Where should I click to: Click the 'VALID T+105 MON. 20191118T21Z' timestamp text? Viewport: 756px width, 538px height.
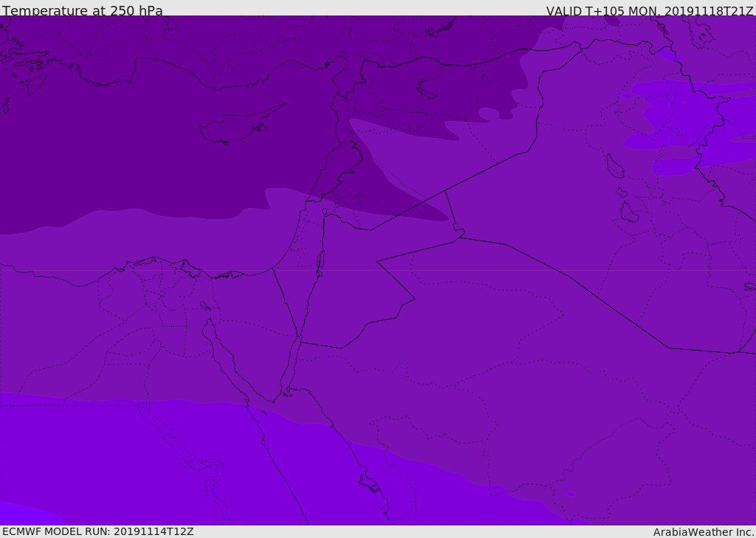(x=650, y=11)
